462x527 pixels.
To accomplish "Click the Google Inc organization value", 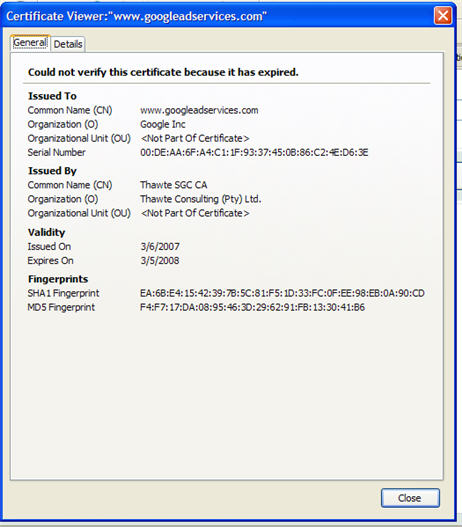I will [163, 124].
